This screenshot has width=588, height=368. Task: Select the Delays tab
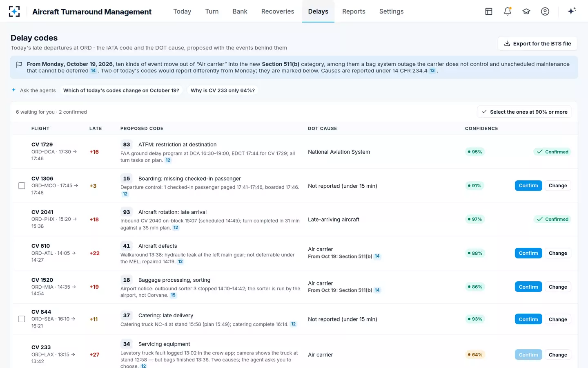[x=318, y=11]
